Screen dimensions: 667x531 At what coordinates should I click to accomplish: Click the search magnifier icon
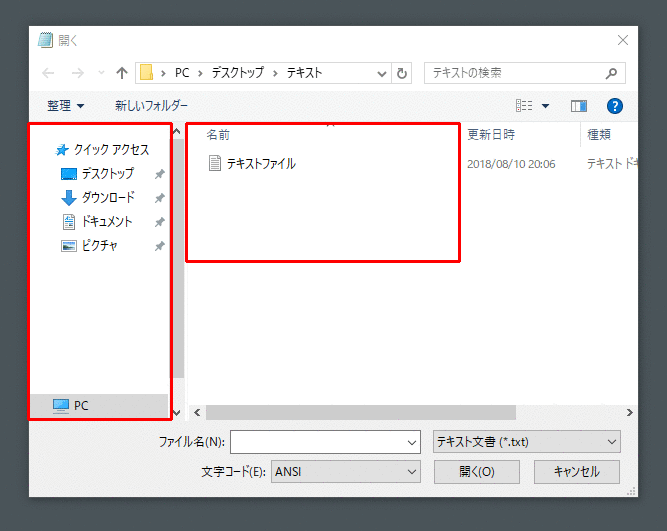pyautogui.click(x=611, y=73)
